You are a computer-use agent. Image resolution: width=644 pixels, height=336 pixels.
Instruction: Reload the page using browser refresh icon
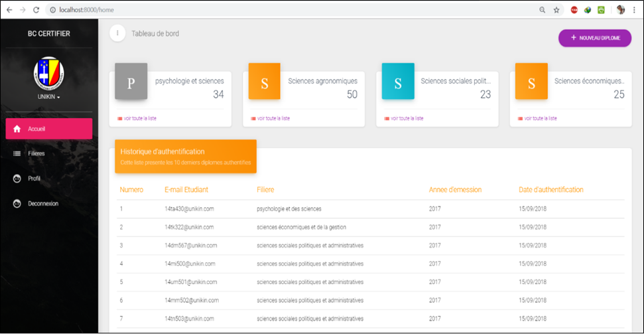pos(36,10)
